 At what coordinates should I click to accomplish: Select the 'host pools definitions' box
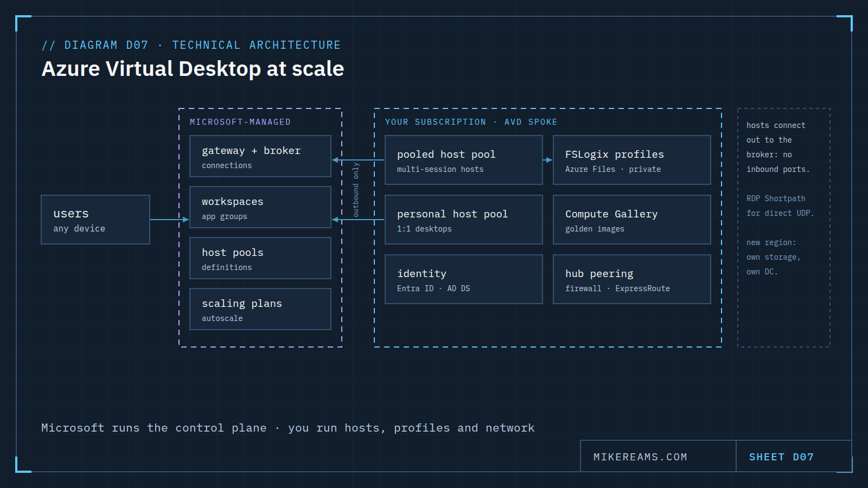point(260,258)
